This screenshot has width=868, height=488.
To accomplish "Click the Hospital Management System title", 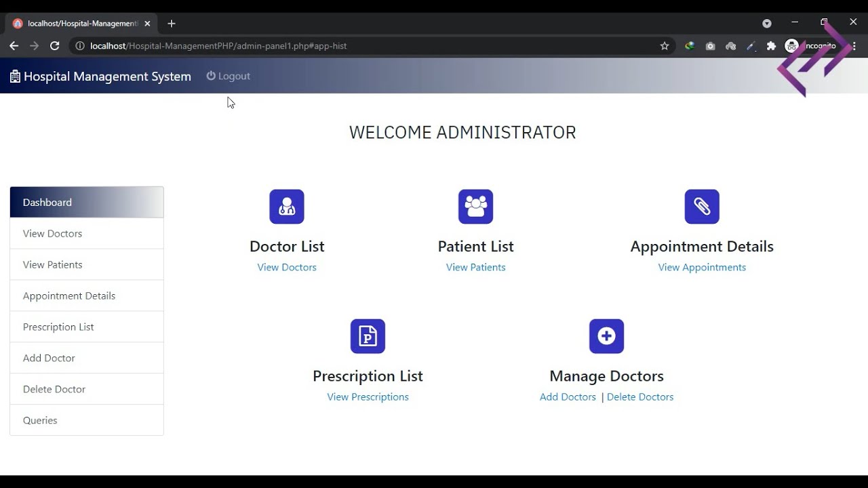I will coord(107,77).
